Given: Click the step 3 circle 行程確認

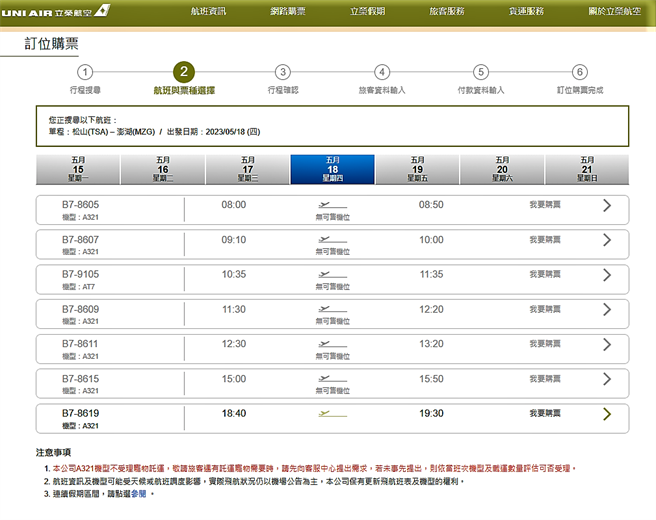Looking at the screenshot, I should (283, 72).
